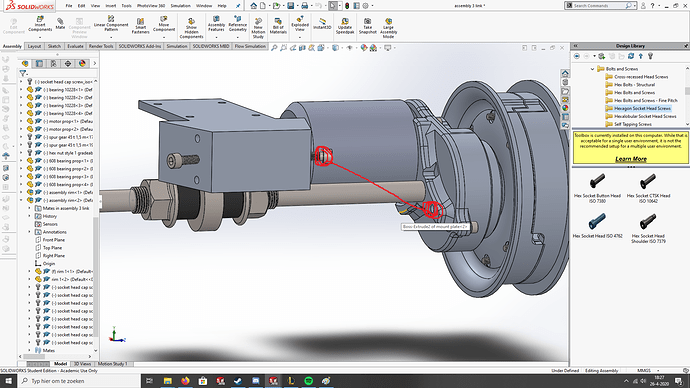This screenshot has height=388, width=690.
Task: Open Windows notification center icon
Action: pyautogui.click(x=679, y=381)
